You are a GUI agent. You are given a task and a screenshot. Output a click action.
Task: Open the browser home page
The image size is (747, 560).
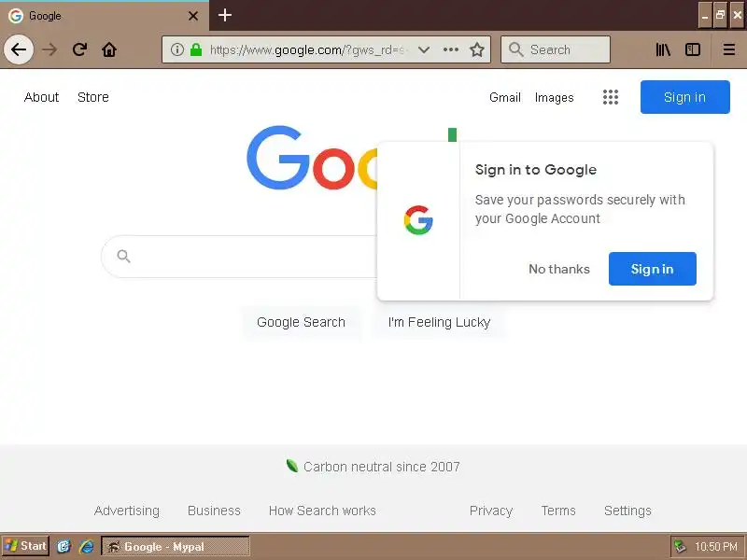109,49
